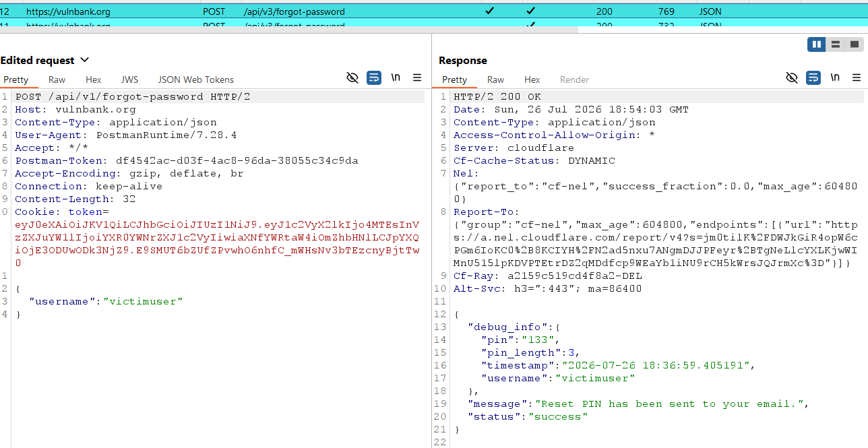Click the HTTP/2 200 OK status line
The height and width of the screenshot is (448, 868).
pyautogui.click(x=497, y=96)
